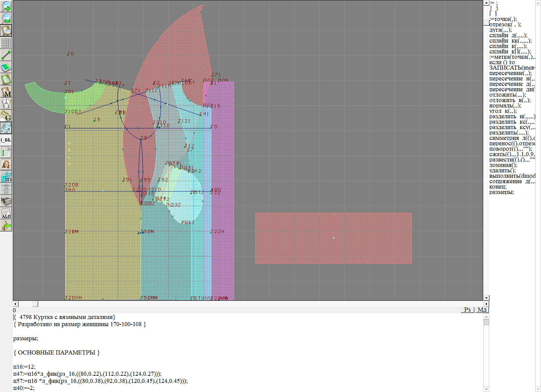This screenshot has height=392, width=541.
Task: Click horizontal scrollbar right arrow under canvas
Action: coord(486,304)
